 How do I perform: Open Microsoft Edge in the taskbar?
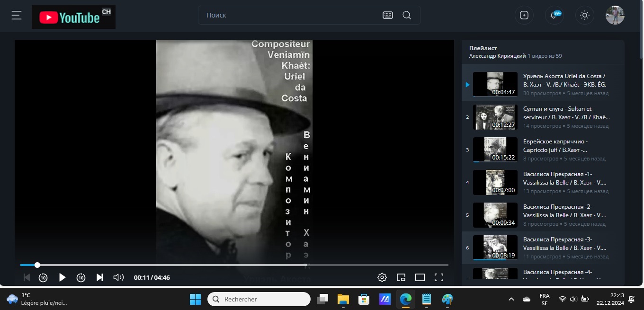pos(405,299)
